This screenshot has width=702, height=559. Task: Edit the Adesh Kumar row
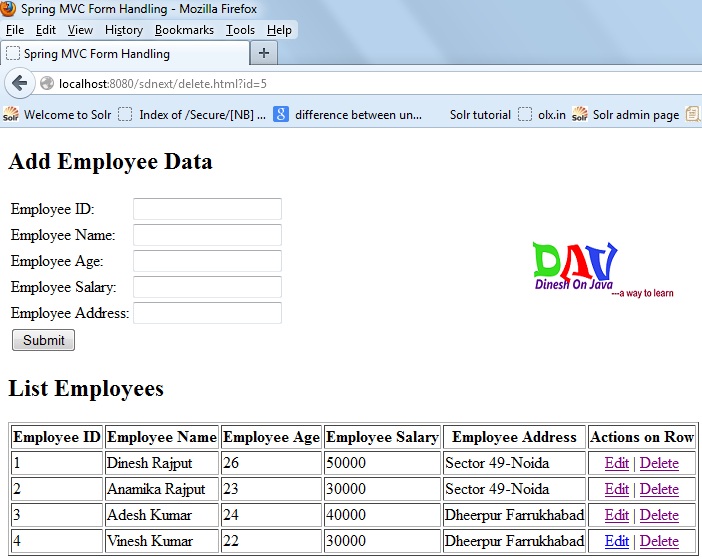pyautogui.click(x=616, y=515)
